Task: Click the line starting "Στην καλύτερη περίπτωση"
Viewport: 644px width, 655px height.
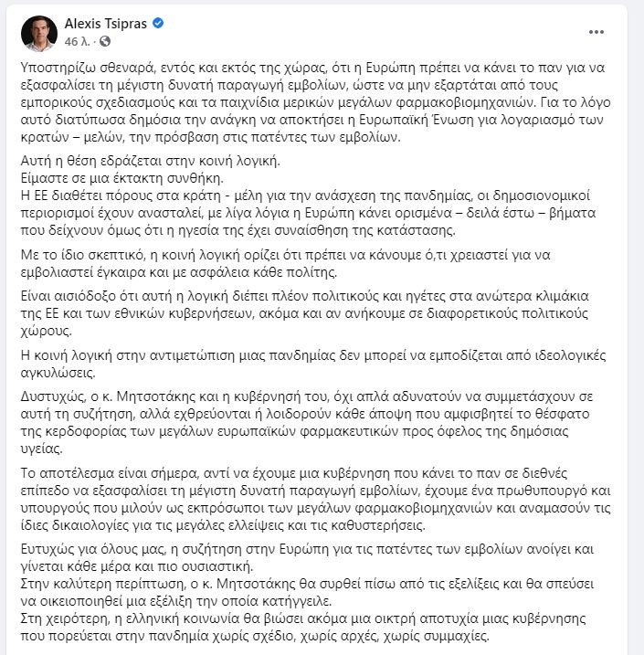Action: (311, 586)
